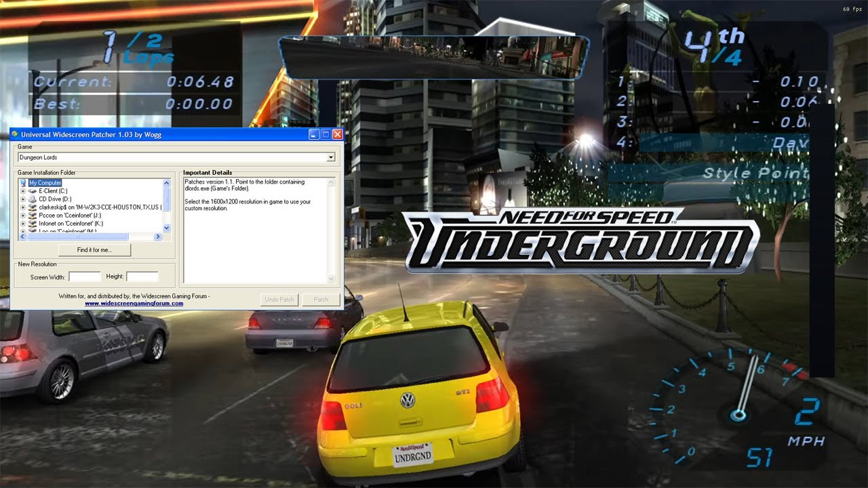
Task: Select the CD Drive (D:) label
Action: [55, 199]
